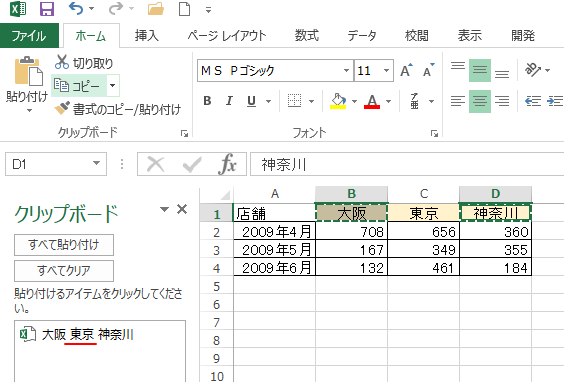
Task: Open the Paste options dropdown arrow
Action: tap(29, 111)
